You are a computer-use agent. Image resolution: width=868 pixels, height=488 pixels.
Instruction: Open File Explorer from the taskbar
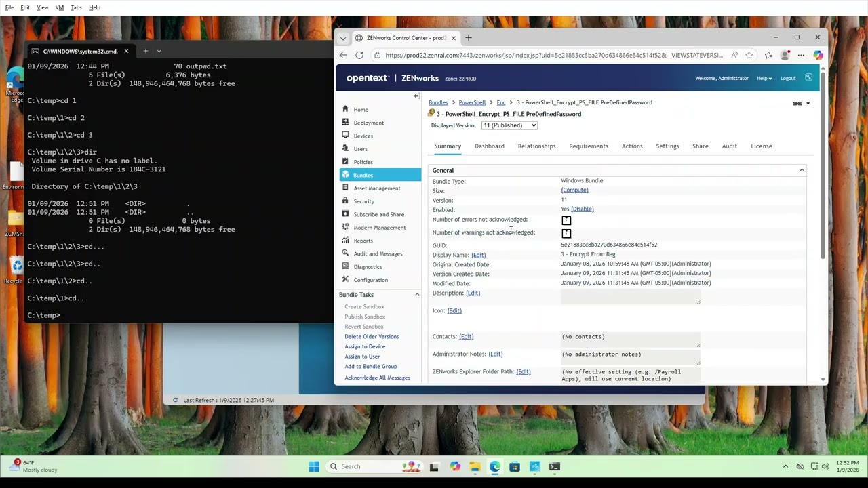(475, 466)
